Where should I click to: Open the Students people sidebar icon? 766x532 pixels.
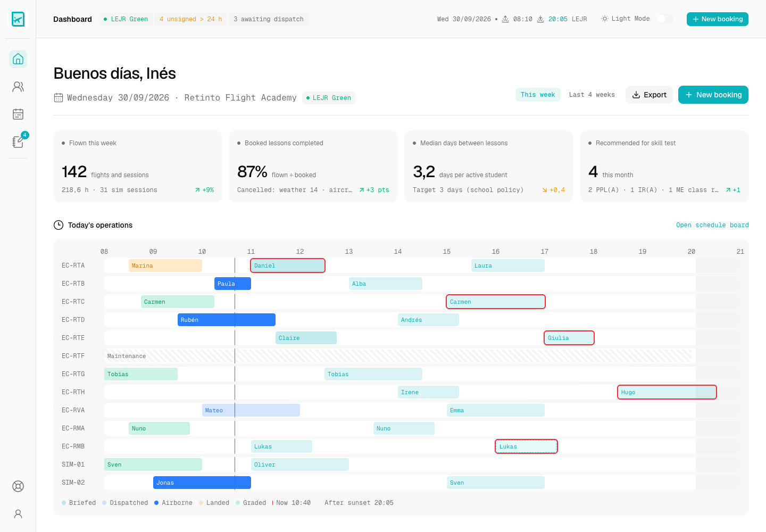pyautogui.click(x=18, y=87)
